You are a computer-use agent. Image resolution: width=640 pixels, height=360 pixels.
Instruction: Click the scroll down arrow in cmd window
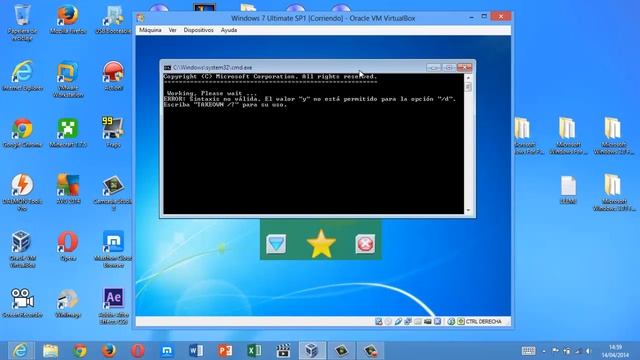[x=468, y=210]
